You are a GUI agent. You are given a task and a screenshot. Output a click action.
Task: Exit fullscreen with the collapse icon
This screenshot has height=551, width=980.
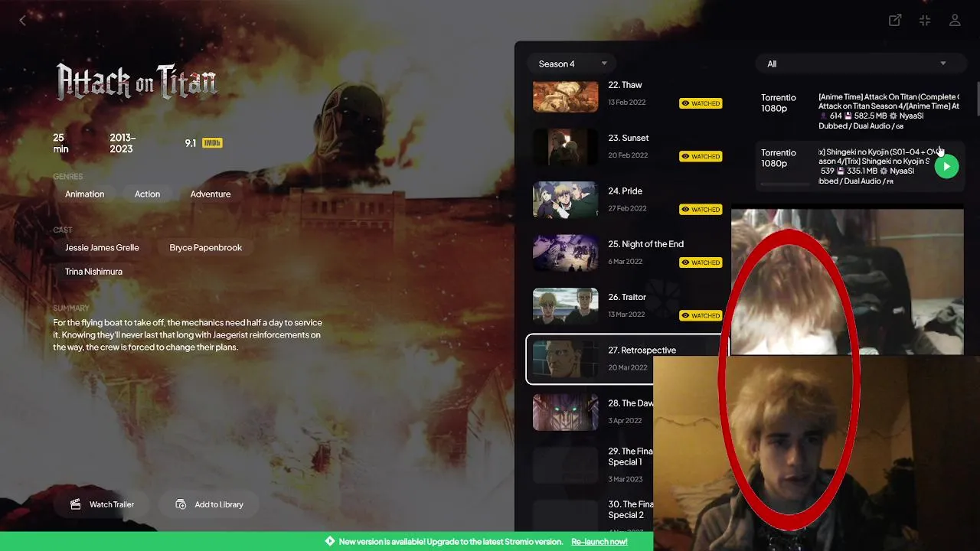925,21
